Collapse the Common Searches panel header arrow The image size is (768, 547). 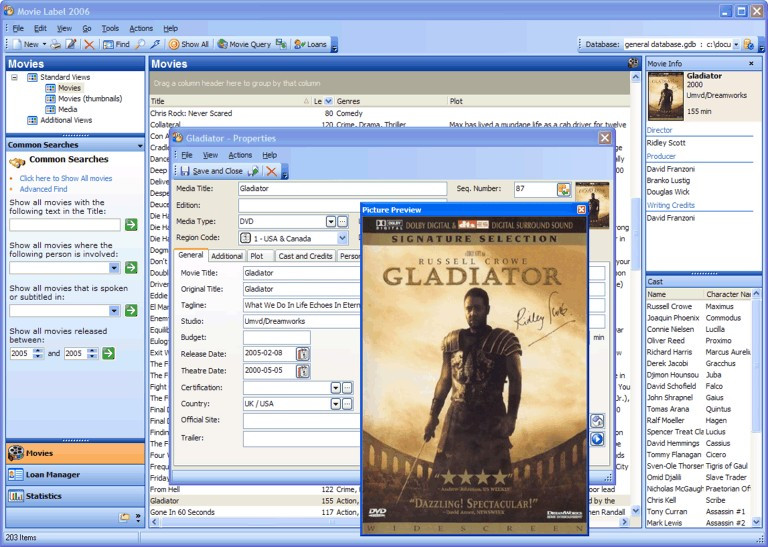pos(140,145)
